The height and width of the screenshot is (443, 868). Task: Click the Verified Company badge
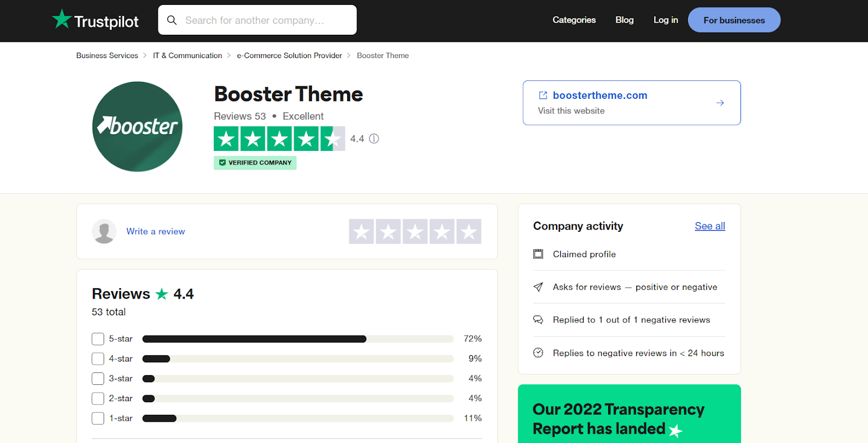(255, 163)
